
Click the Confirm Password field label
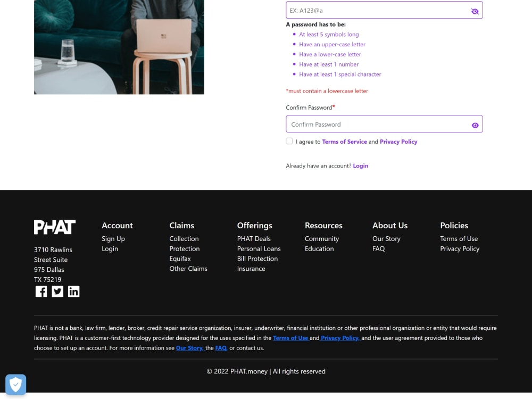[310, 107]
